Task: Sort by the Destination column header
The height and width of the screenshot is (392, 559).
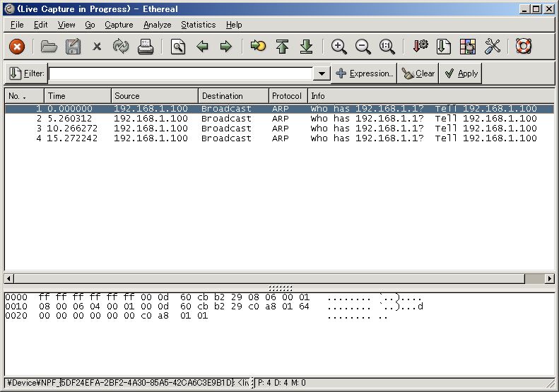Action: coord(233,96)
